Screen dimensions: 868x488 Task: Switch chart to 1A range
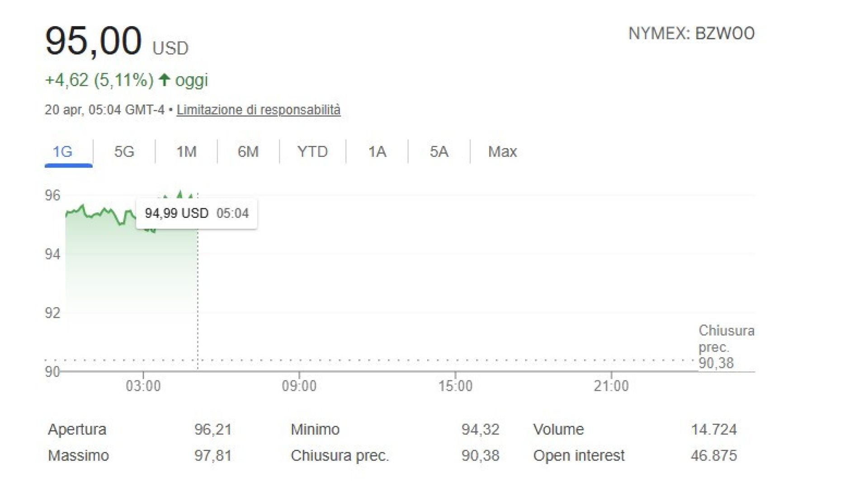(377, 152)
